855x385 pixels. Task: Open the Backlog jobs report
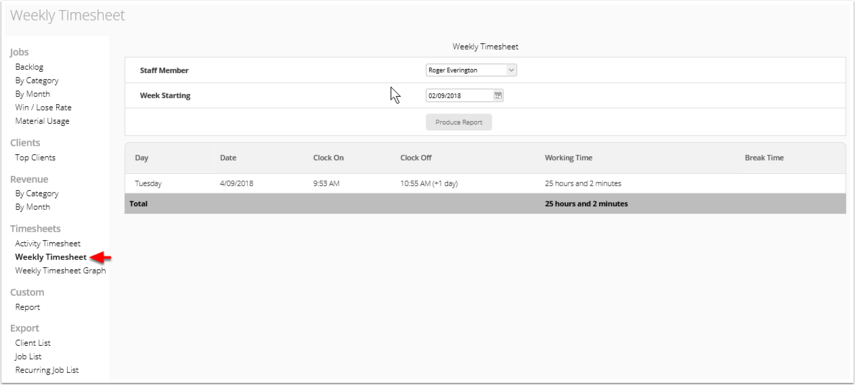(x=29, y=67)
